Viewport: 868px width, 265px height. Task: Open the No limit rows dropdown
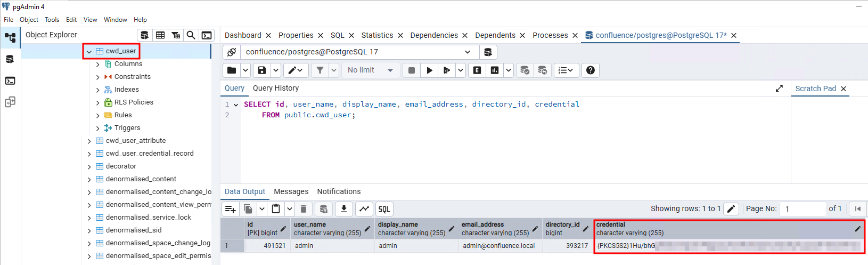point(370,70)
